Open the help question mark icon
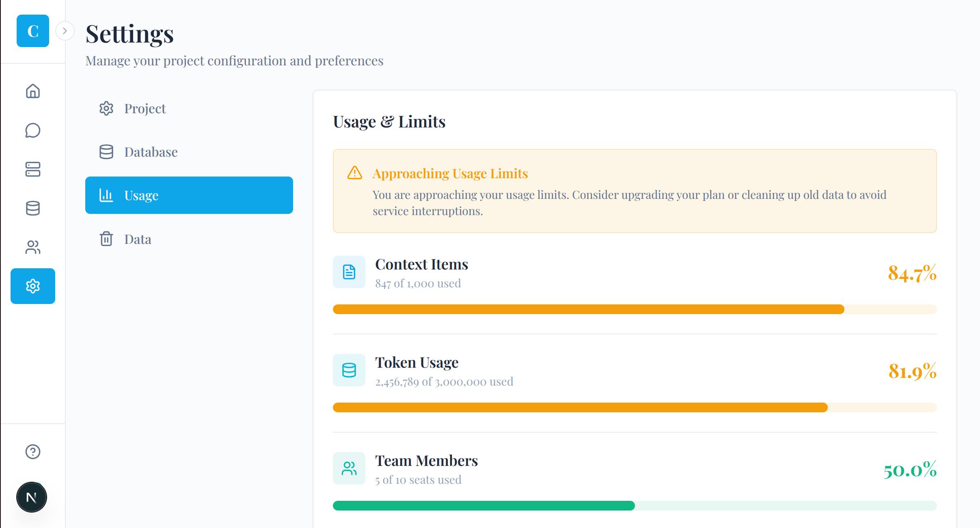 (x=33, y=452)
